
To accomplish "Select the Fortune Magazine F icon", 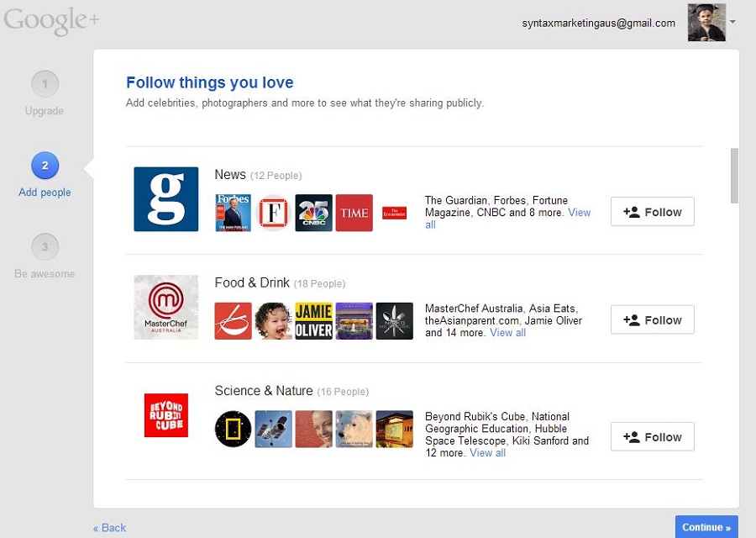I will pyautogui.click(x=273, y=213).
